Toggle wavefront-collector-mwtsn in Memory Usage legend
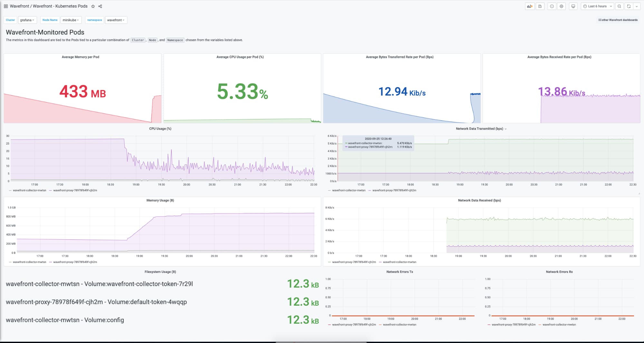 coord(29,262)
